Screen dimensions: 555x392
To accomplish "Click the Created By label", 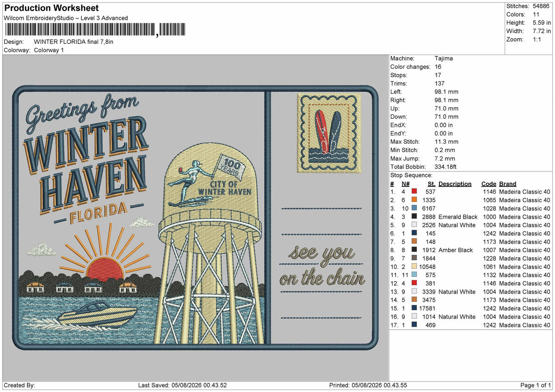I will pyautogui.click(x=19, y=385).
